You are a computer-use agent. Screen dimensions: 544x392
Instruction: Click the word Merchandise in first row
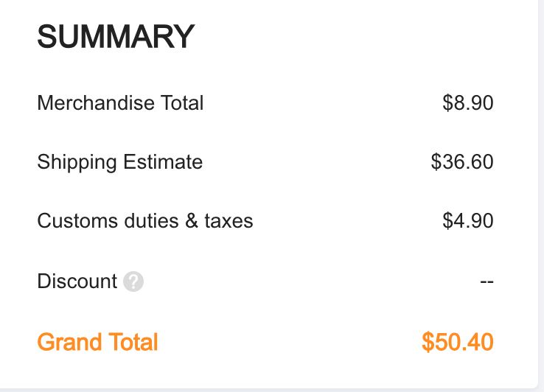(x=96, y=103)
